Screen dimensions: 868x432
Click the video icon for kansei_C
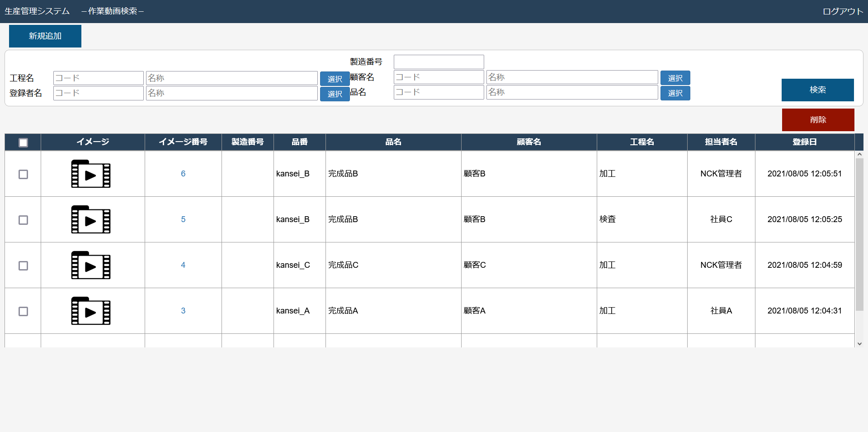91,266
